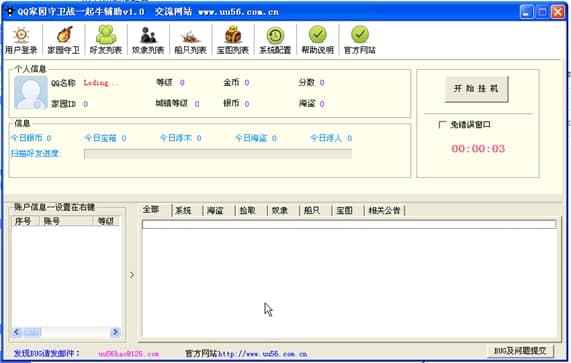Switch to the 捡取 log tab
The height and width of the screenshot is (363, 571).
pos(248,210)
